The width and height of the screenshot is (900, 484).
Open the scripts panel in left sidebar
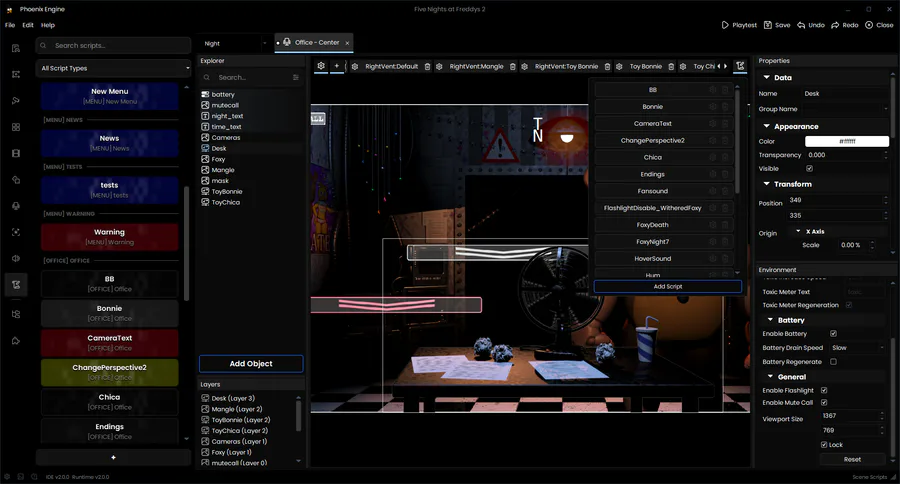16,285
